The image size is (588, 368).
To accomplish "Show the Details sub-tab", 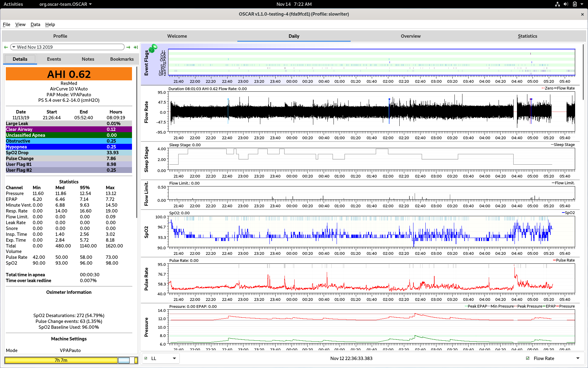I will tap(20, 59).
